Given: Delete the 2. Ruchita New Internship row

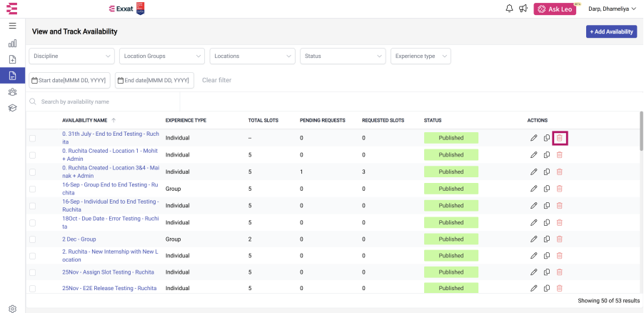Looking at the screenshot, I should point(559,255).
